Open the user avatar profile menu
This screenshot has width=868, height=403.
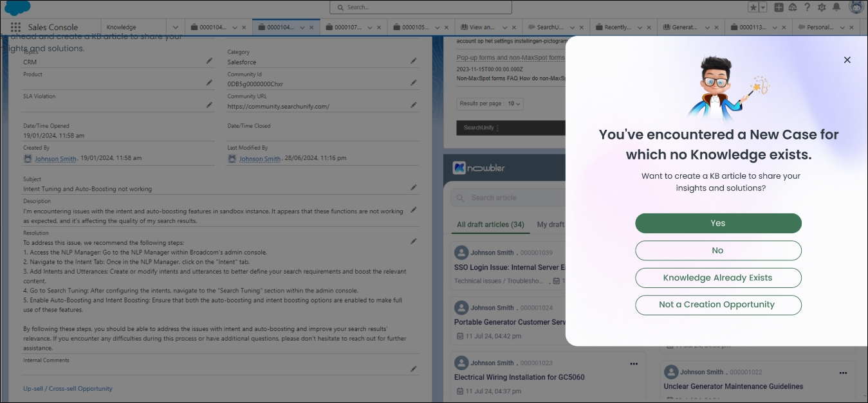(x=856, y=7)
